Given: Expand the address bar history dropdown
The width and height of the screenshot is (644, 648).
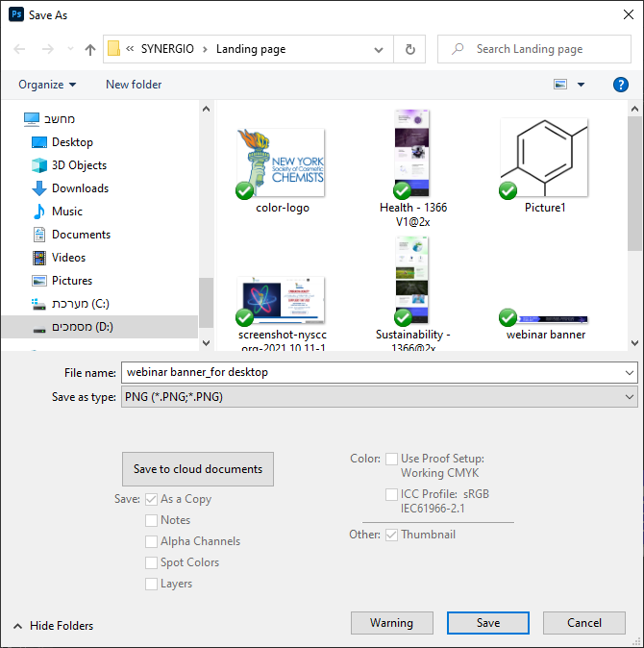Looking at the screenshot, I should tap(379, 50).
